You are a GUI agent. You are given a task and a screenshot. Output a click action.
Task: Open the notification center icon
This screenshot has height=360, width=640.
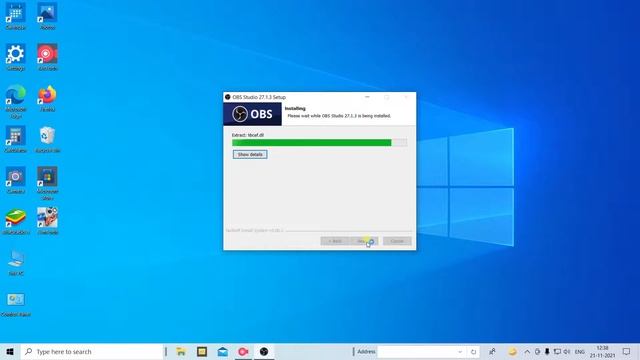pyautogui.click(x=627, y=351)
